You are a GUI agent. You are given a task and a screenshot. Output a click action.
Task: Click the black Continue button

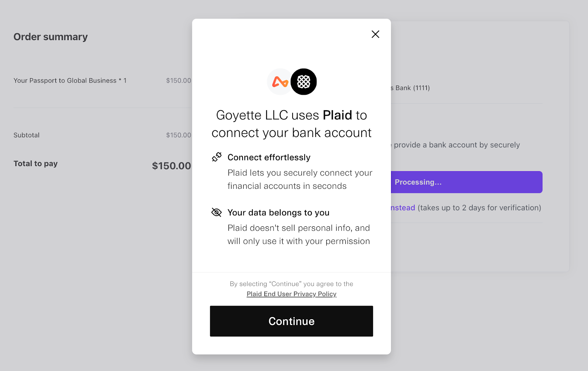(x=291, y=321)
